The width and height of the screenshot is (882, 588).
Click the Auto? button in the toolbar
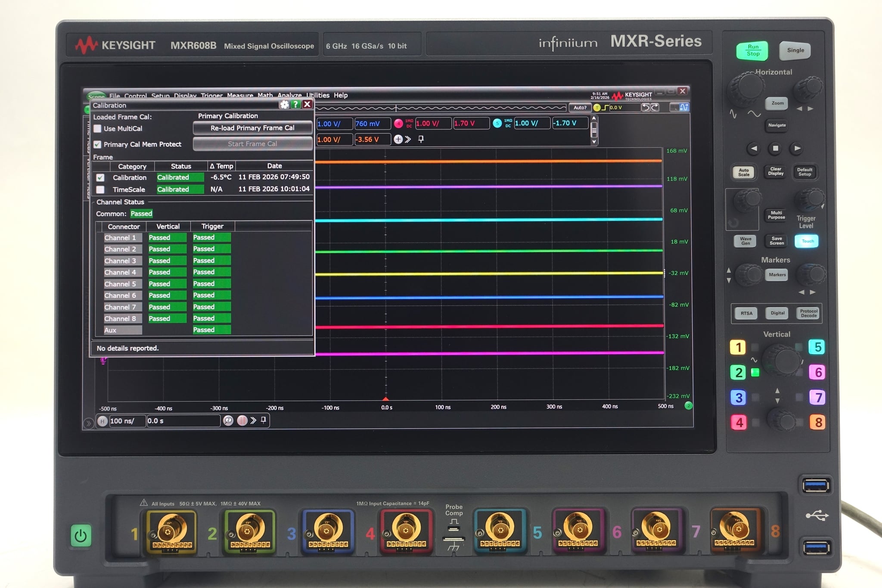pyautogui.click(x=580, y=108)
